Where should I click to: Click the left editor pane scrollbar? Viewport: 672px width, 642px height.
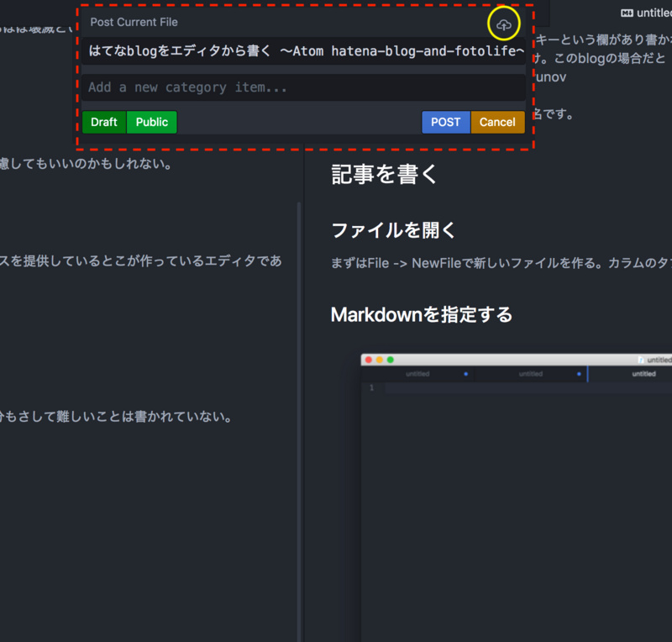[299, 422]
